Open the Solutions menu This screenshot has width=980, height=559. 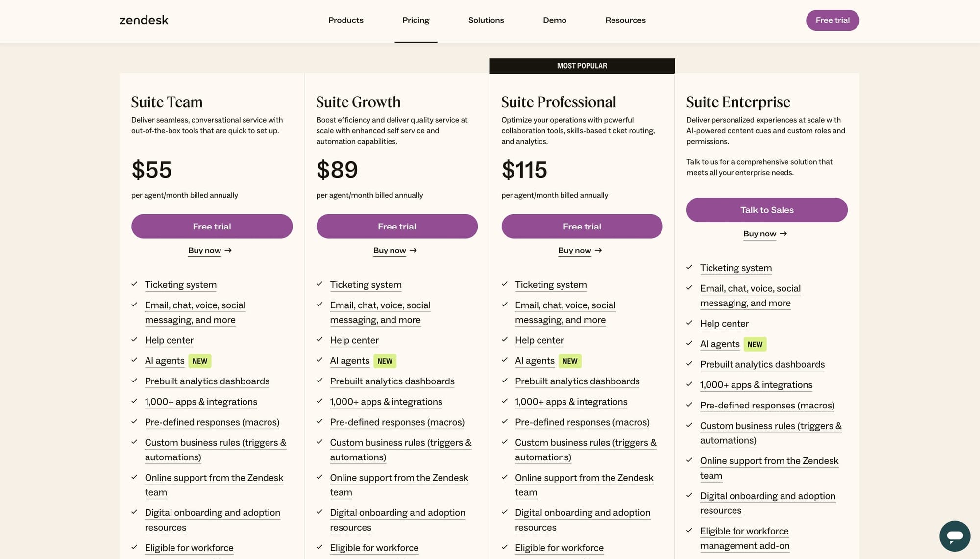486,20
